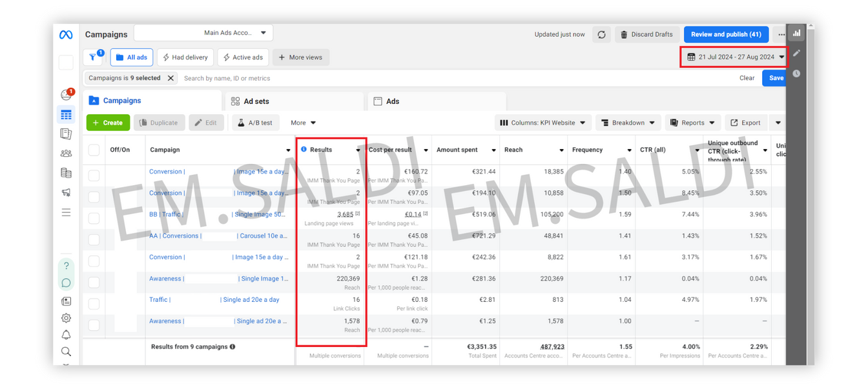Click the Duplicate button
Screen dimensions: 868x389
click(x=160, y=123)
